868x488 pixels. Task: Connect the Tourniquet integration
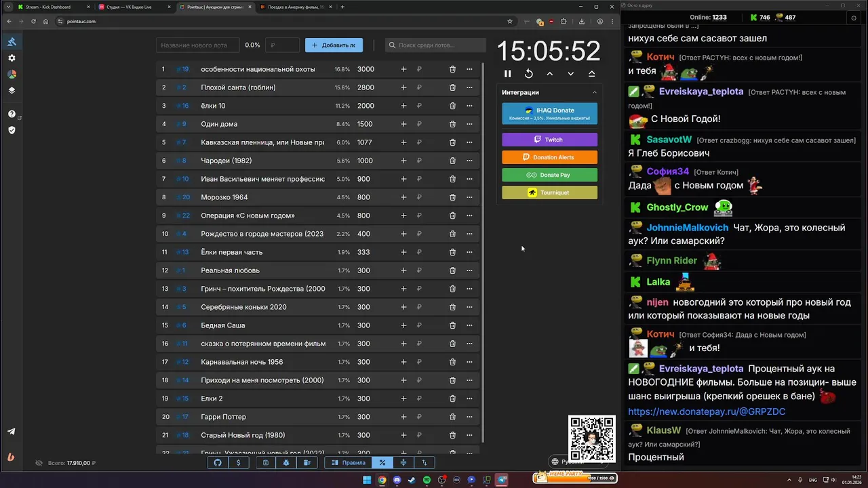point(549,192)
